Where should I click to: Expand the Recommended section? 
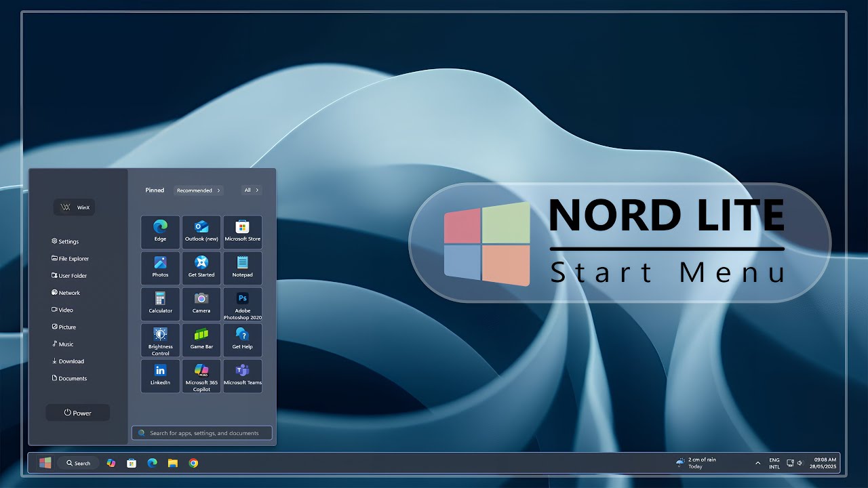coord(198,190)
